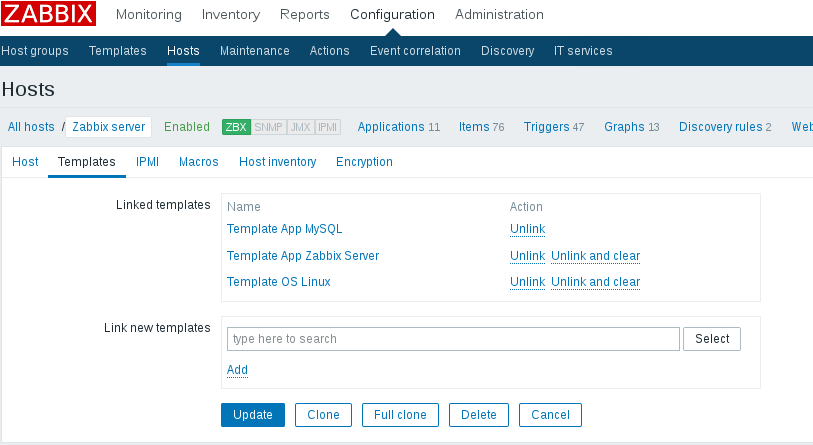Click the Cancel button
Image resolution: width=813 pixels, height=445 pixels.
coord(550,415)
